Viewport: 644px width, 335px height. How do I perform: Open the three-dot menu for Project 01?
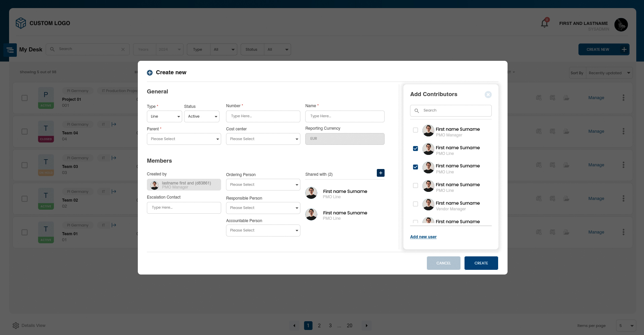tap(623, 98)
